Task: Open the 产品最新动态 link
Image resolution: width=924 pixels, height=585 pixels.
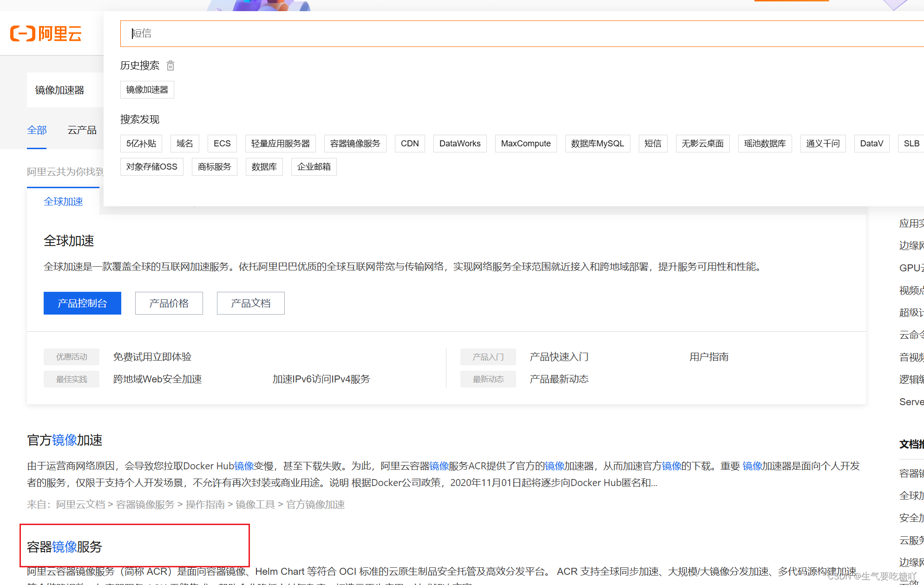Action: [x=559, y=379]
